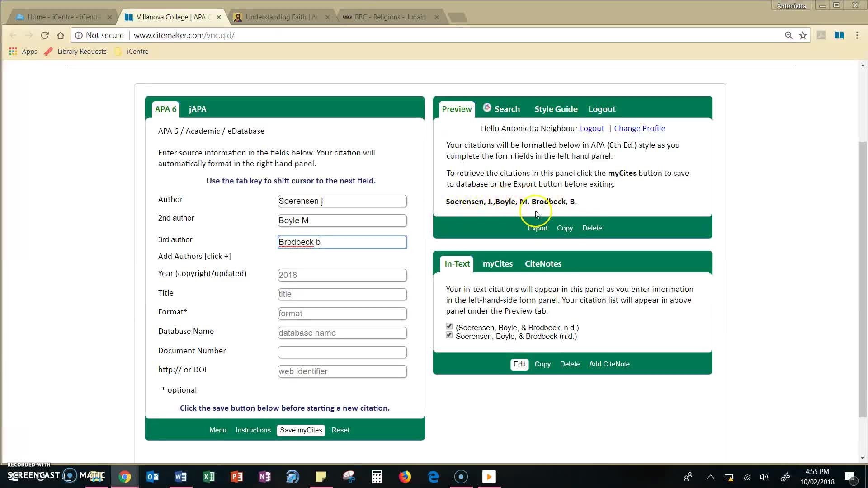
Task: Expand system tray hidden icons chevron
Action: 710,477
